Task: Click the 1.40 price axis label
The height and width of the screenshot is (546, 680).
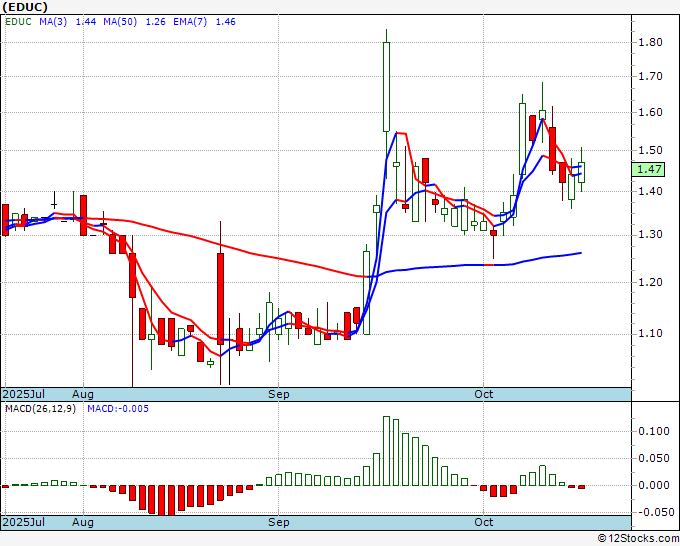Action: coord(651,192)
